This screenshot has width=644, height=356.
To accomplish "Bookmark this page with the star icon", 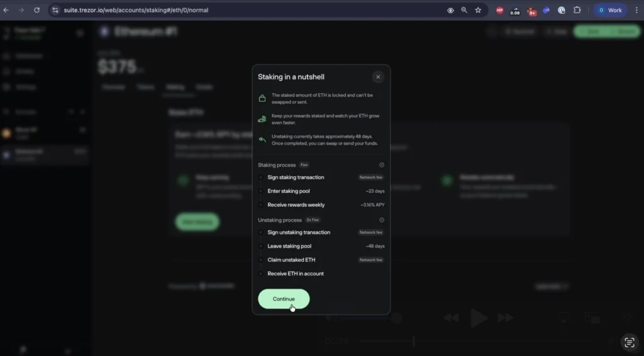I will click(x=478, y=10).
